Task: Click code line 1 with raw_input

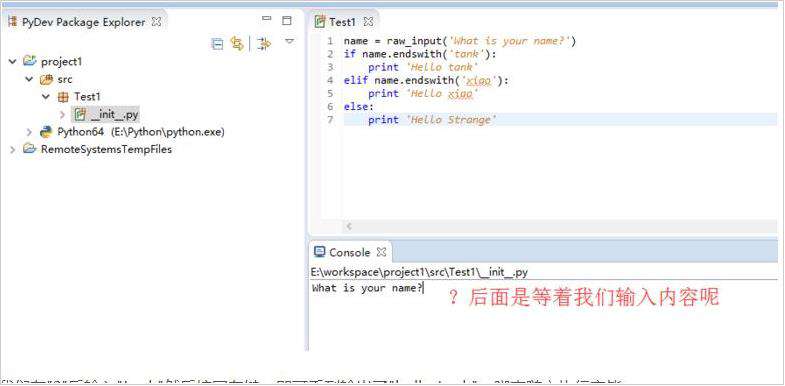Action: [460, 41]
